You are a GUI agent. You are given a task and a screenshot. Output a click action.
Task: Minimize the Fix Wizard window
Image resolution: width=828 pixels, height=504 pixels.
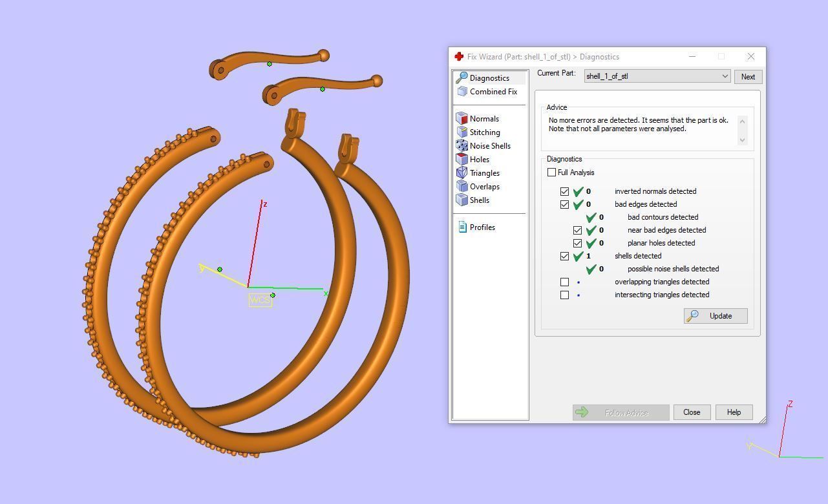coord(692,57)
